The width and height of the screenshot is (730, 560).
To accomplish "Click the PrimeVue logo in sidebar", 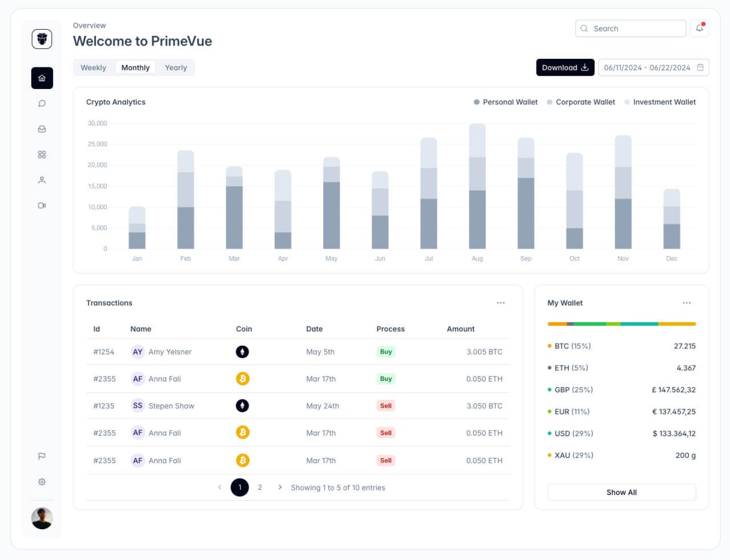I will pos(42,39).
